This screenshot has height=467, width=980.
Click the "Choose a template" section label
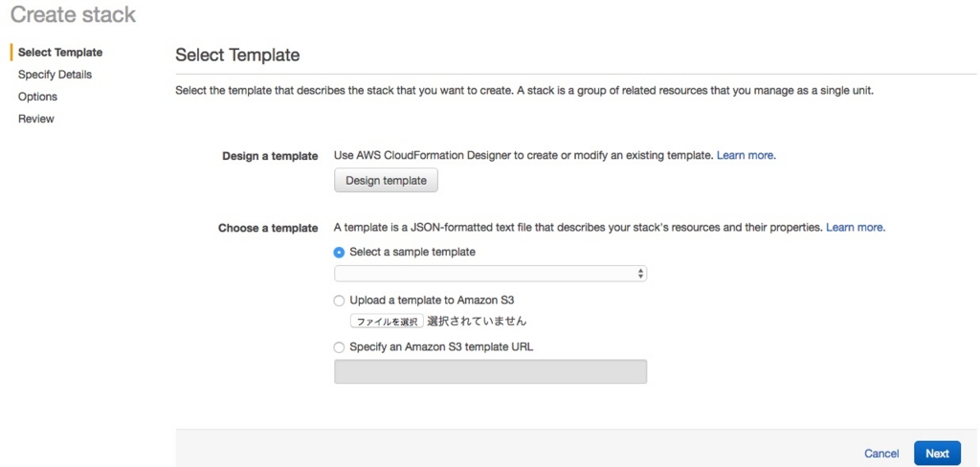pos(268,229)
